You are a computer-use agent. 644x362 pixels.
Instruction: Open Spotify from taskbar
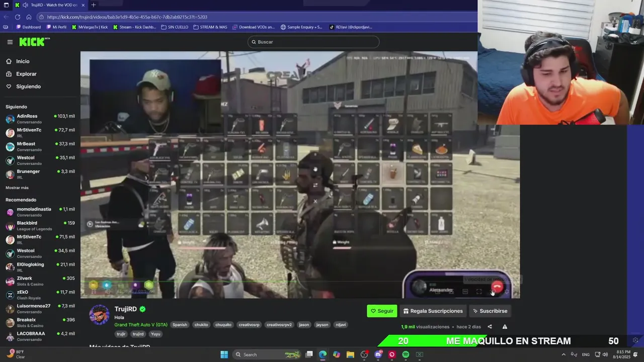tap(406, 354)
